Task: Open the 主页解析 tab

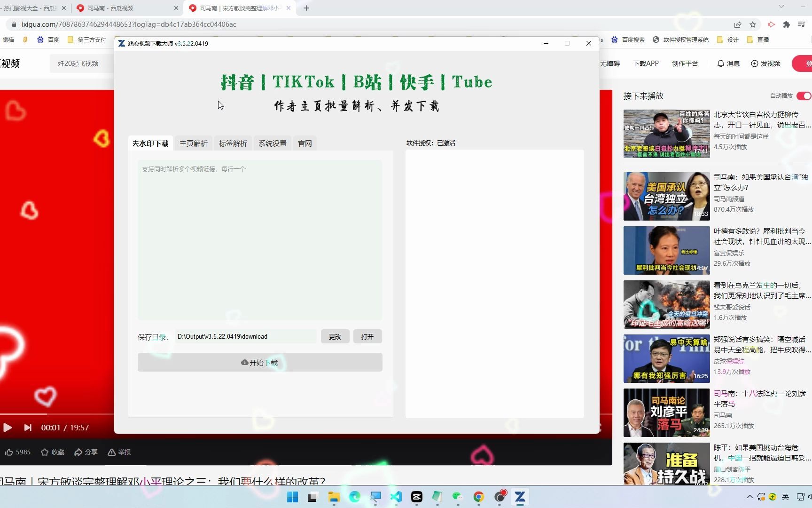Action: (194, 143)
